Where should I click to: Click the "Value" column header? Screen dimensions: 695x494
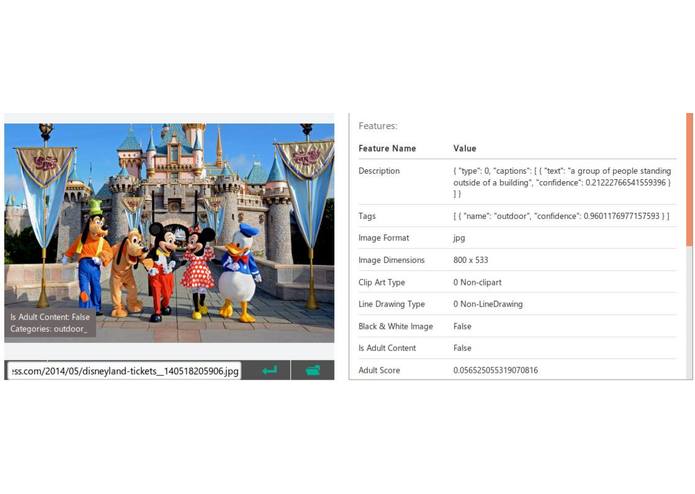click(465, 148)
